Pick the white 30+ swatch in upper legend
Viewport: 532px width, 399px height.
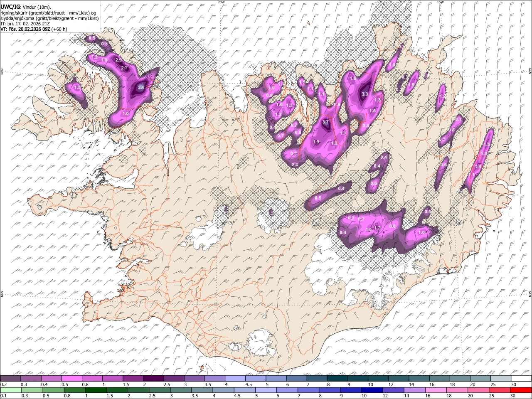521,379
